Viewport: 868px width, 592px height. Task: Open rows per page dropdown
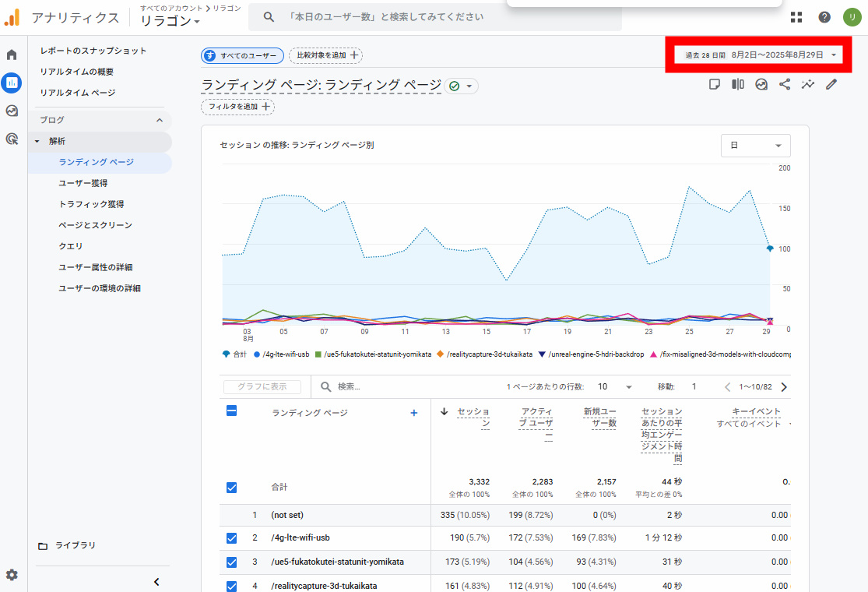[x=614, y=387]
